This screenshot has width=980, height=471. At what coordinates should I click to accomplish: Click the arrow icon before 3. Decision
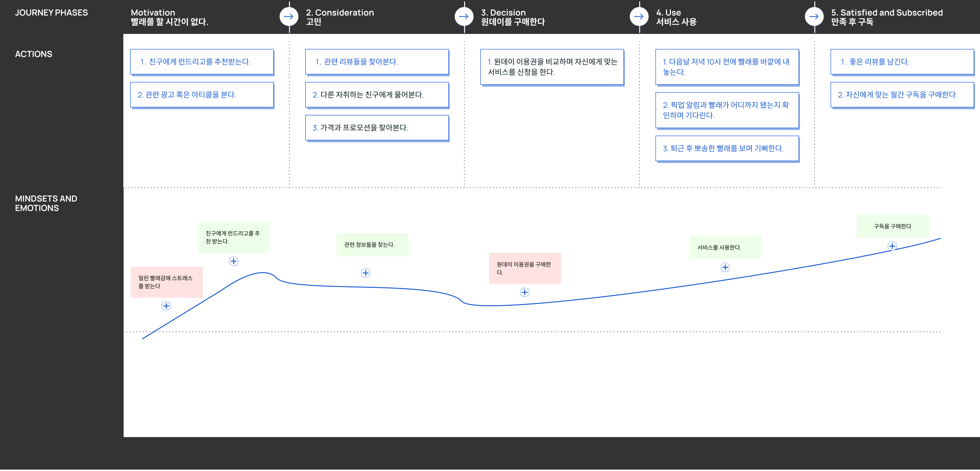[464, 16]
